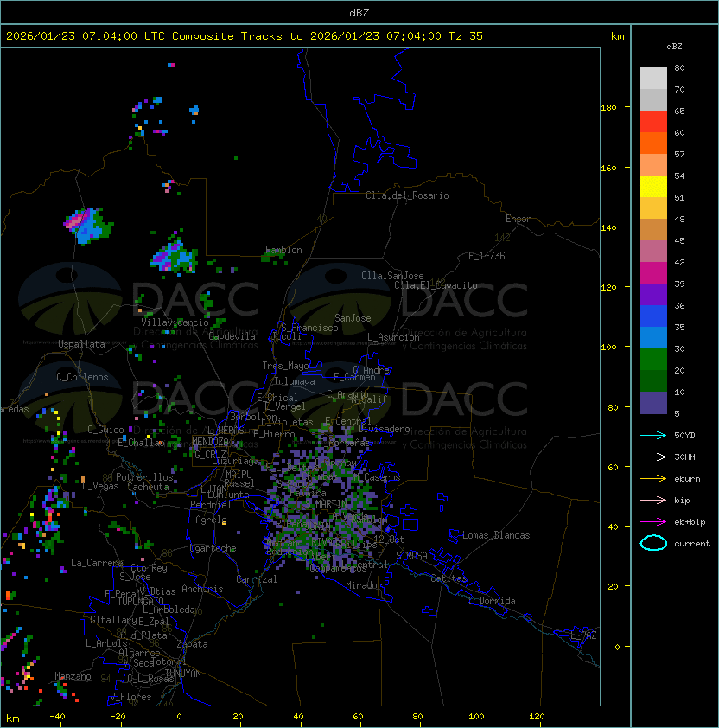Screen dimensions: 719x728
Task: Click the dBZ heading above the color scale
Action: tap(674, 47)
